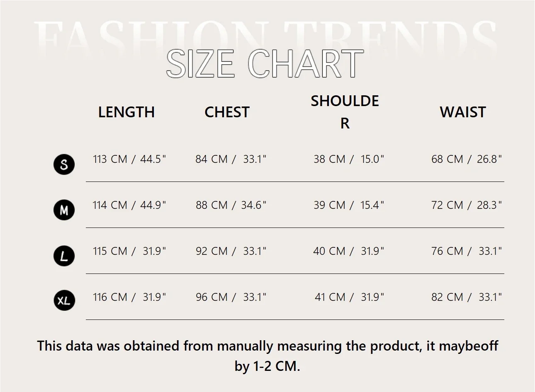
Task: Click the SHOULDER column header
Action: 345,112
